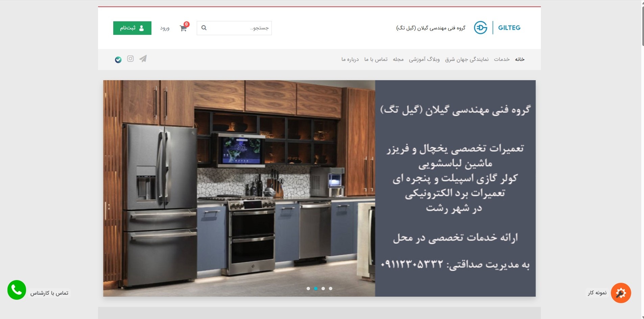Open the خدمات menu item
The height and width of the screenshot is (319, 644).
pyautogui.click(x=502, y=59)
